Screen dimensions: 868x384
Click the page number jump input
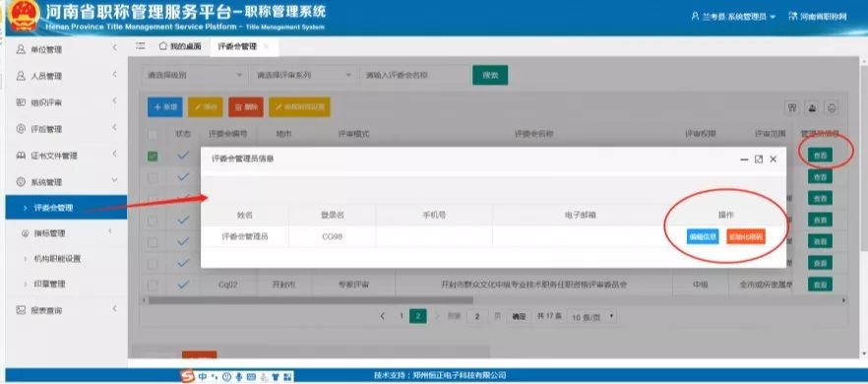tap(476, 317)
